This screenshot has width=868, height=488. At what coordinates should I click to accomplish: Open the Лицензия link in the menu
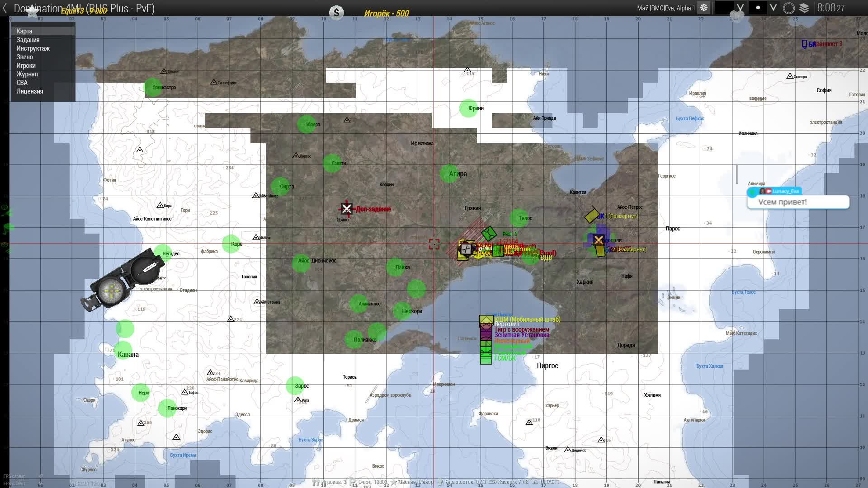(30, 91)
